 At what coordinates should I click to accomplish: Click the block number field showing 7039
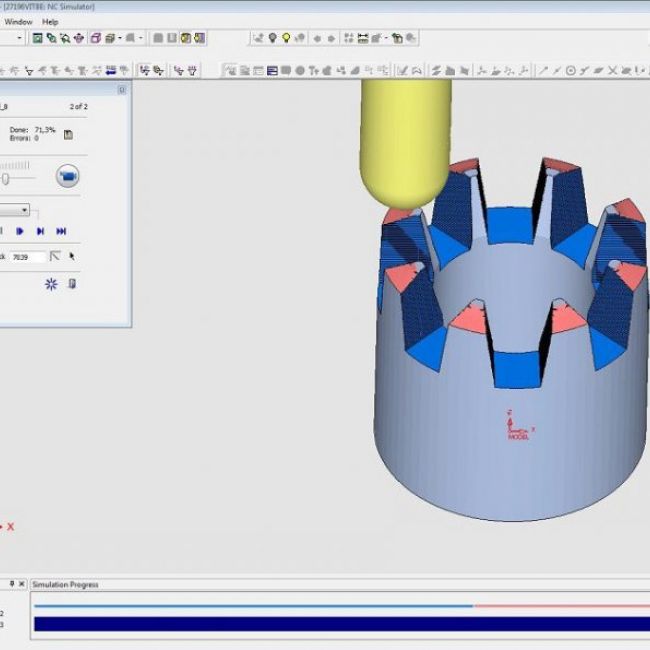point(28,257)
